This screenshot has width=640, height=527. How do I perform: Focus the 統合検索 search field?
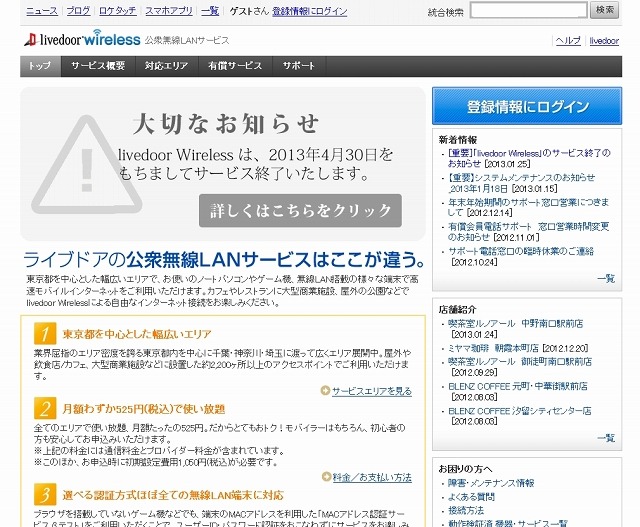(529, 10)
